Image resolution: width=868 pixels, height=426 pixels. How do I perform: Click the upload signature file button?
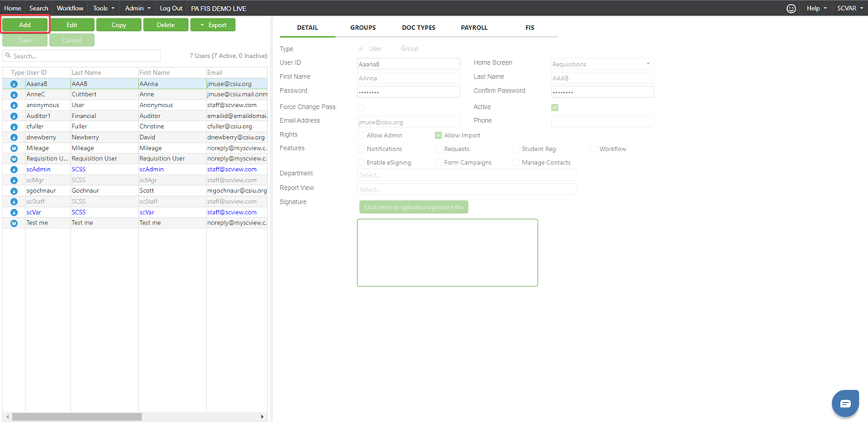coord(414,208)
